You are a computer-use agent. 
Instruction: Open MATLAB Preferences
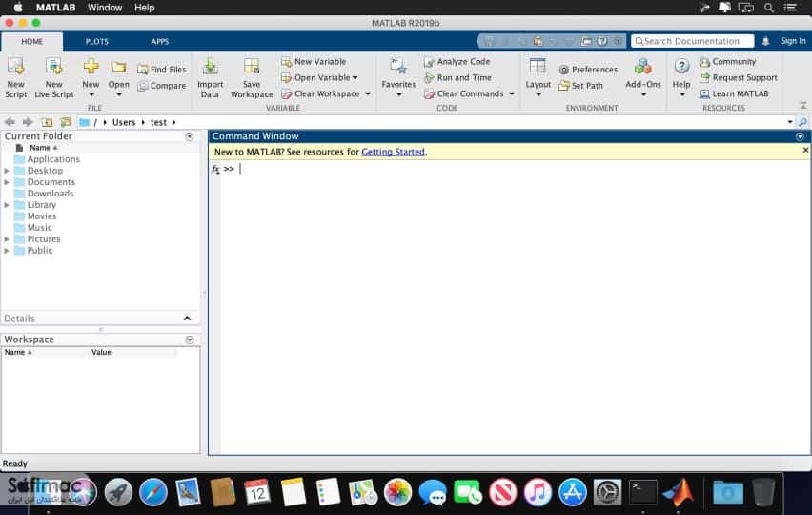click(588, 70)
